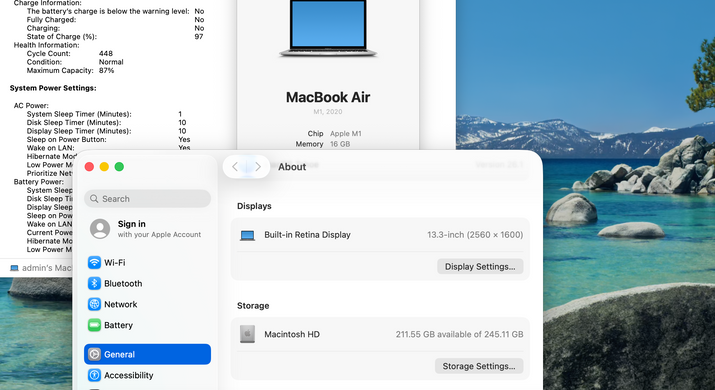
Task: Click 'Battery Power:' heading in System Information
Action: 39,182
